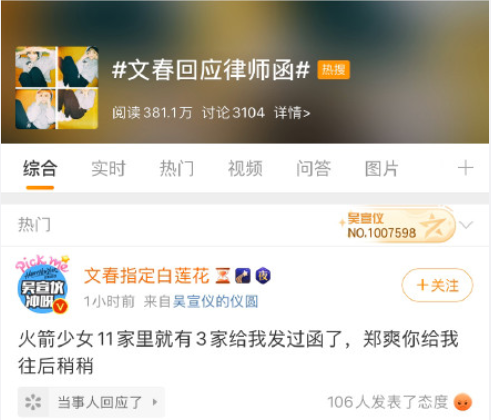Open username 文春指定白莲花 profile
Image resolution: width=491 pixels, height=420 pixels.
[147, 276]
